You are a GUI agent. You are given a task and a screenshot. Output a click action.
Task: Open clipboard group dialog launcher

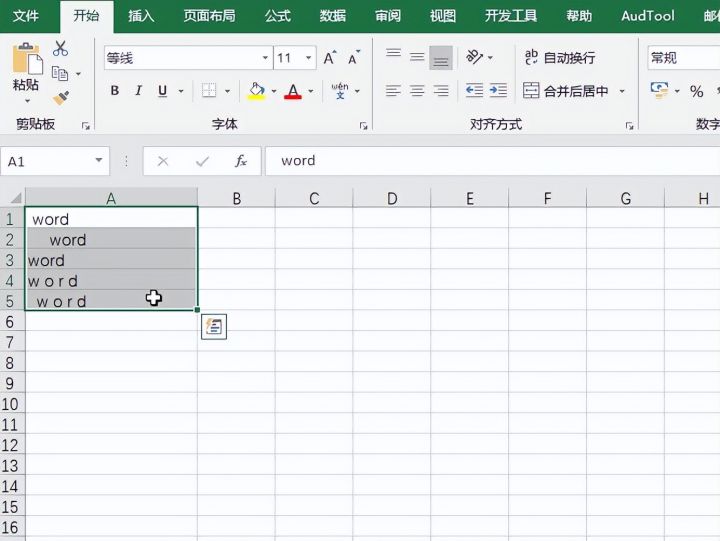(x=85, y=126)
